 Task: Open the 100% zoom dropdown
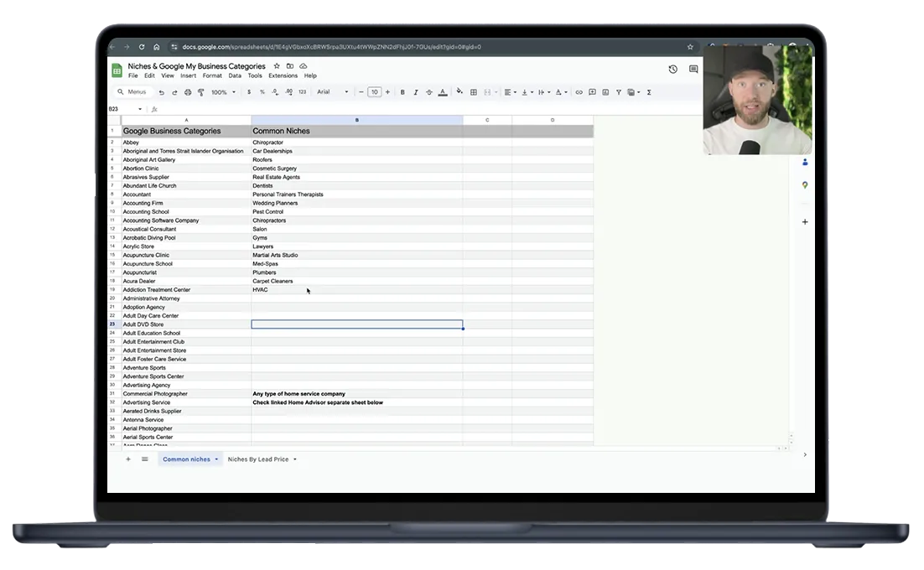coord(223,92)
